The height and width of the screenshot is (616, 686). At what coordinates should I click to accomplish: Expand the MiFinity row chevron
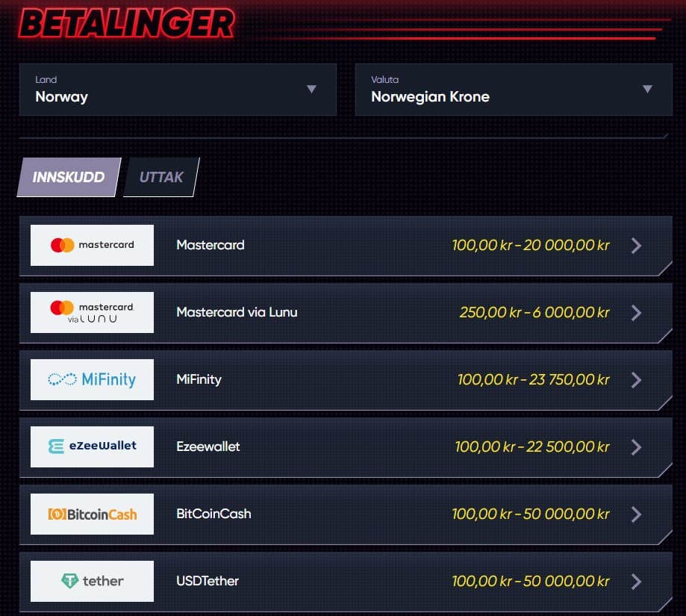[637, 380]
